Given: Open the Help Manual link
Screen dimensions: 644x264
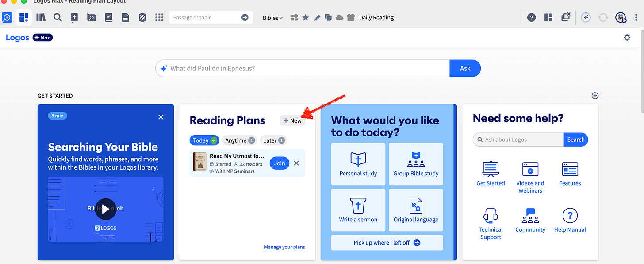Looking at the screenshot, I should pyautogui.click(x=570, y=221).
